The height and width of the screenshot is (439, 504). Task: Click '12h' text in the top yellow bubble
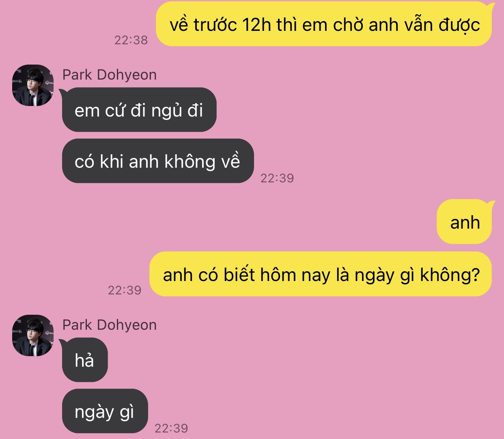(256, 25)
